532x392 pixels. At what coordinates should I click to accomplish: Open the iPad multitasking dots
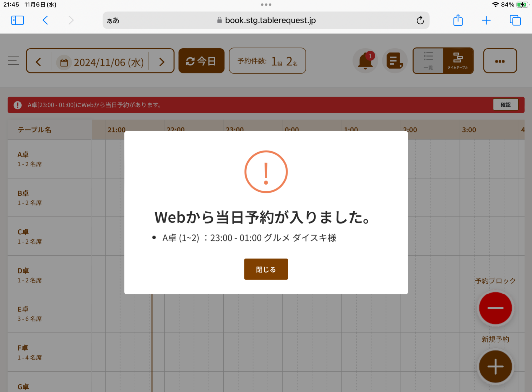coord(266,5)
